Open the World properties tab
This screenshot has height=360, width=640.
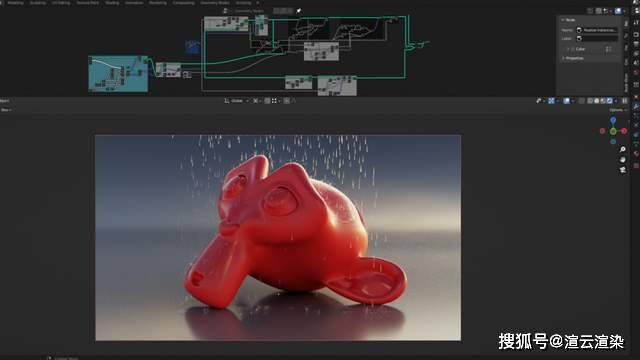pos(636,72)
